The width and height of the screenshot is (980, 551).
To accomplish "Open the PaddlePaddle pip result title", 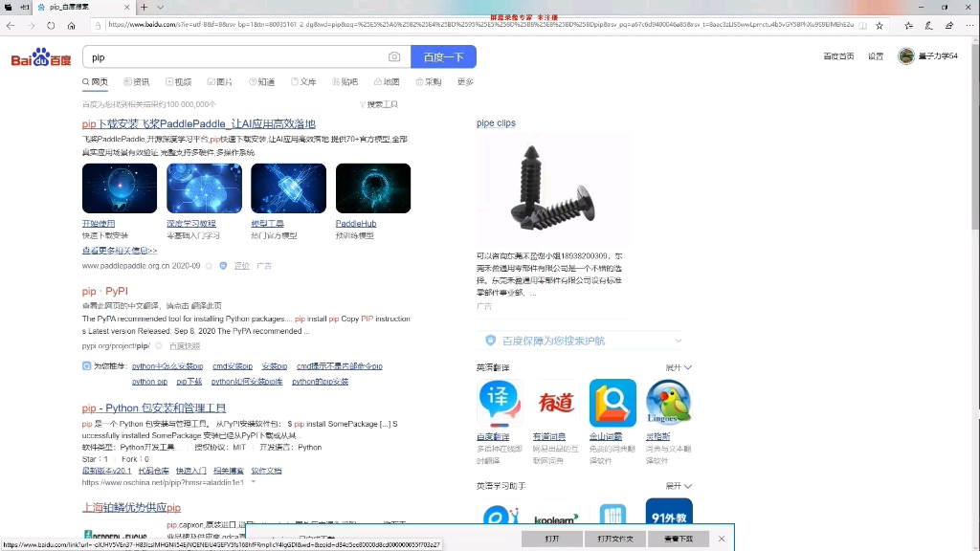I will 199,123.
